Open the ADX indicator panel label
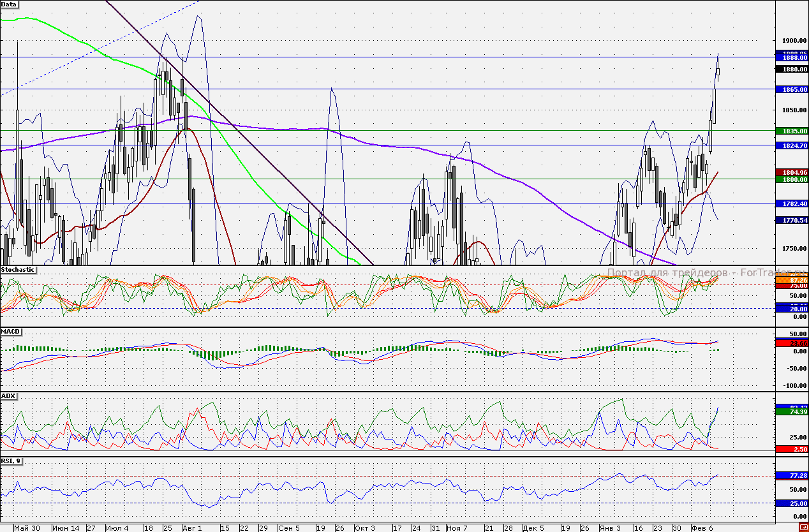 coord(8,396)
